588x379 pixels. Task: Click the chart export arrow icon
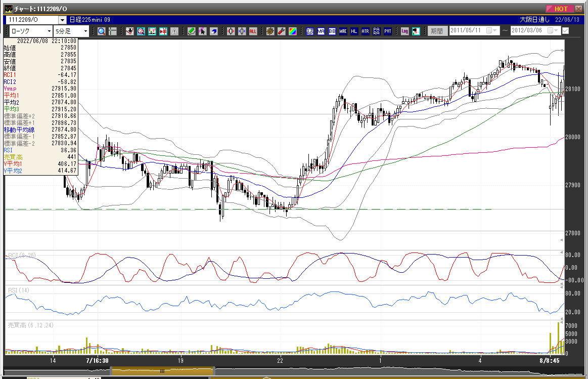pyautogui.click(x=416, y=31)
